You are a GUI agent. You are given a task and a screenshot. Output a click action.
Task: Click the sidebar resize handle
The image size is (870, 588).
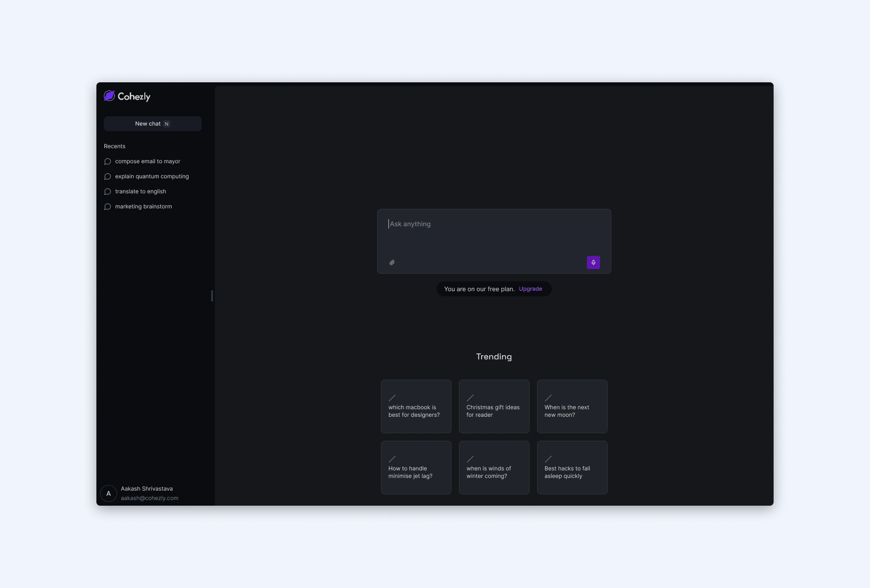point(212,296)
